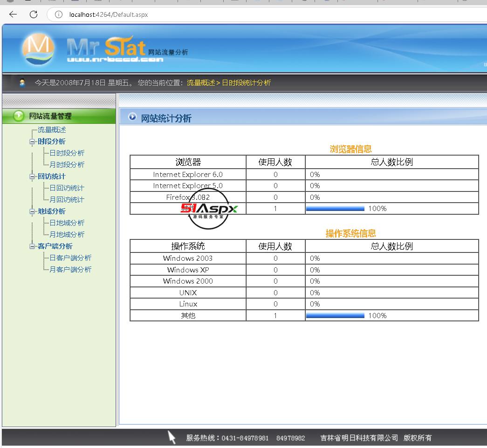Collapse the 地域分析 tree node
Viewport: 487px width, 448px height.
tap(32, 211)
